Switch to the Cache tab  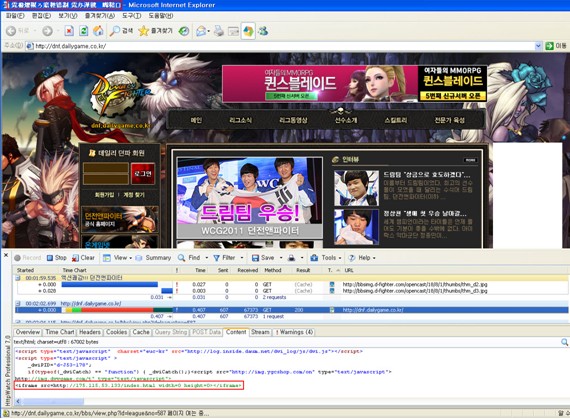tap(141, 332)
